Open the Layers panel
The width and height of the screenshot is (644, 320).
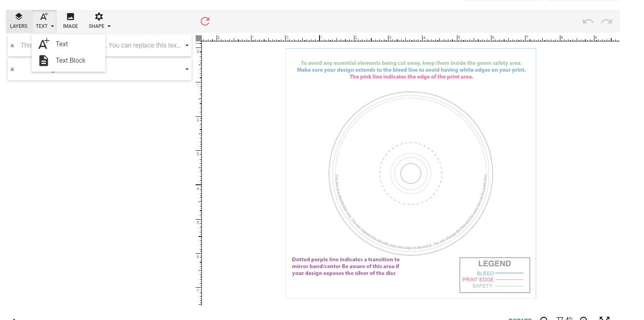click(x=18, y=21)
